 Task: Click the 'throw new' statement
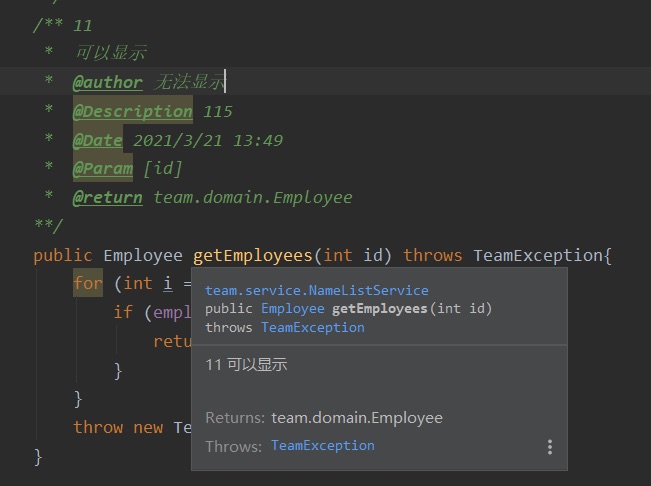click(117, 427)
